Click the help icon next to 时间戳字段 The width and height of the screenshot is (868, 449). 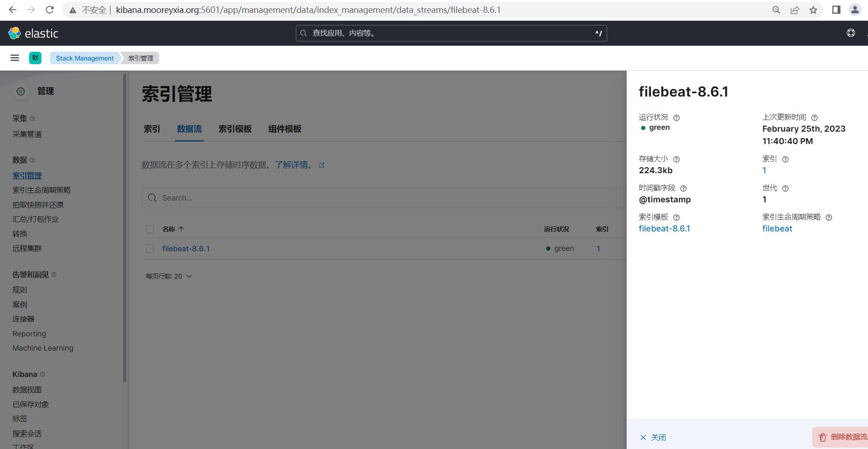point(683,188)
